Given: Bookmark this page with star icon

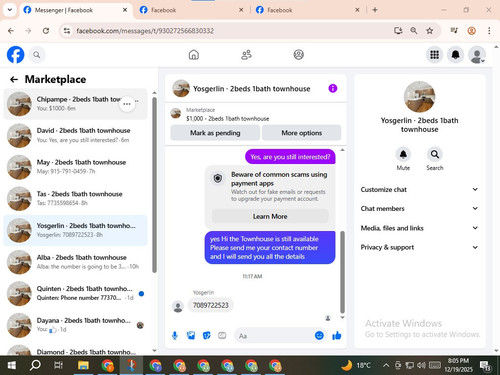Looking at the screenshot, I should (430, 31).
